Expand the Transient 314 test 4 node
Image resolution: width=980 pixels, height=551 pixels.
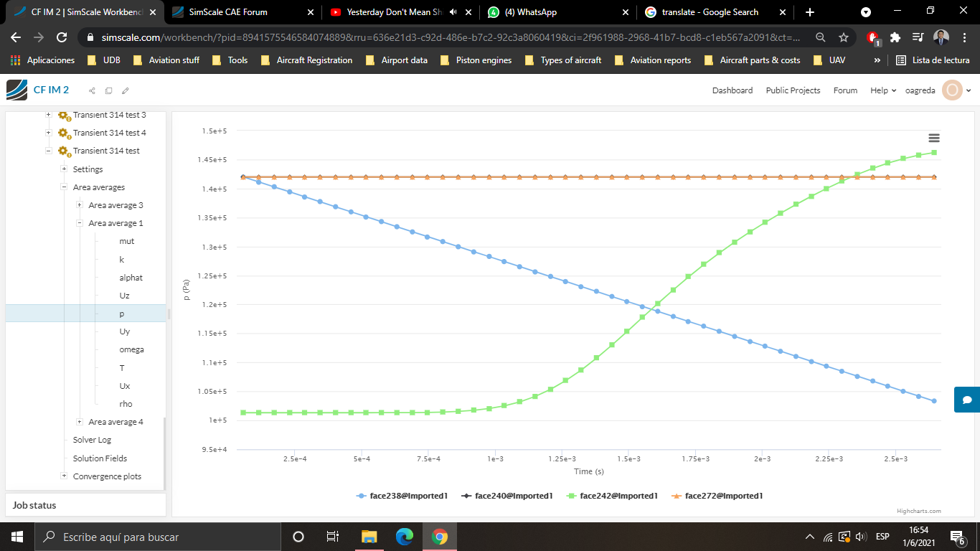click(48, 133)
